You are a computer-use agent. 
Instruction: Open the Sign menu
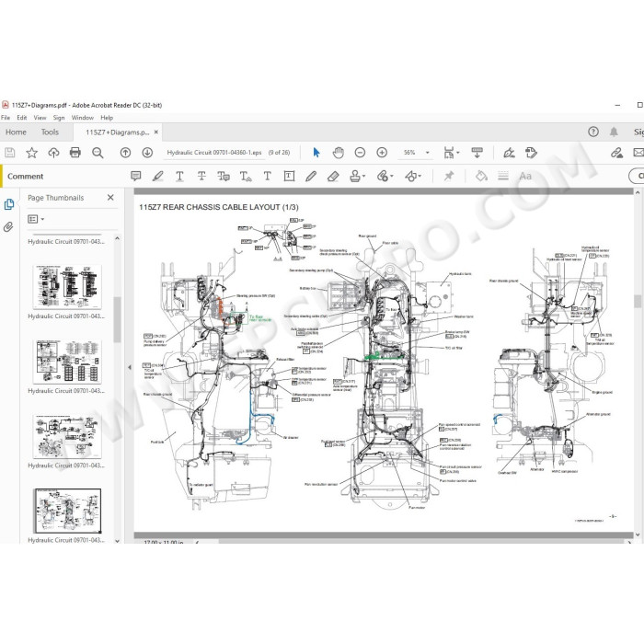[x=59, y=118]
